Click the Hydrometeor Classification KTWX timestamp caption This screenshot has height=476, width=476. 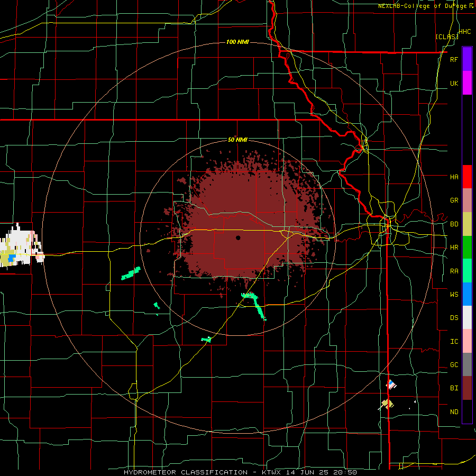click(241, 472)
